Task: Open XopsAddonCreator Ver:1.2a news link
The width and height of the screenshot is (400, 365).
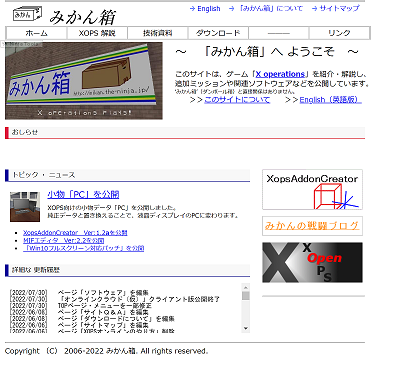Action: click(x=75, y=233)
